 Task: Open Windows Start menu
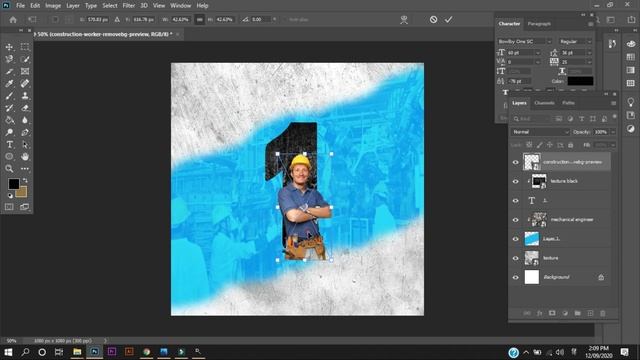pyautogui.click(x=8, y=352)
